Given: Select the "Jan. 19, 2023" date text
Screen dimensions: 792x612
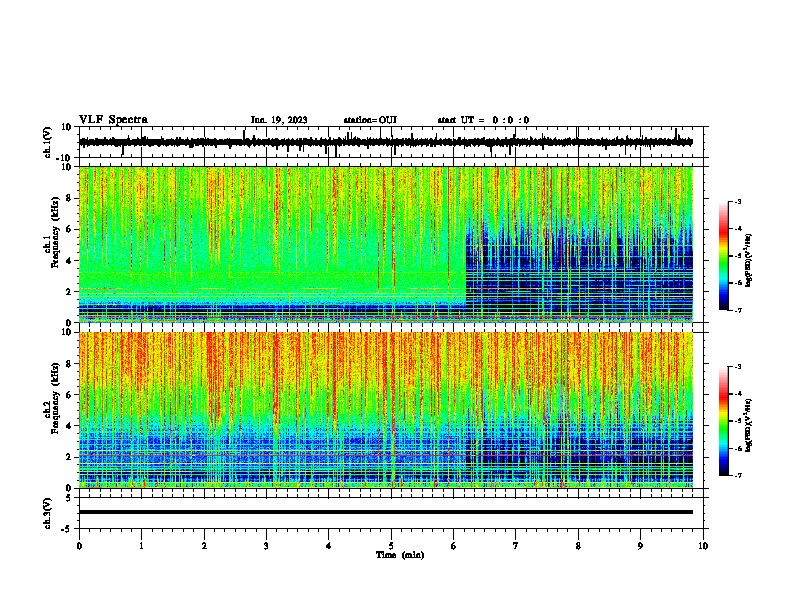Looking at the screenshot, I should coord(279,120).
